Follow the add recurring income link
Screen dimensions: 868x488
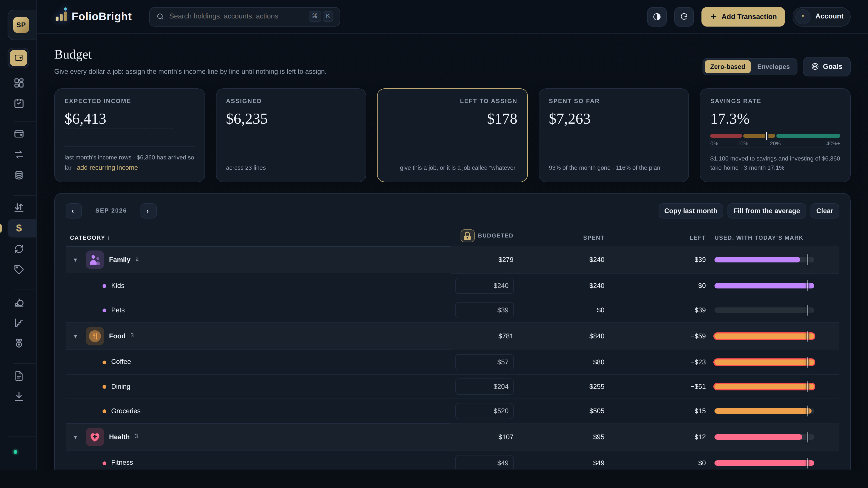[x=107, y=167]
